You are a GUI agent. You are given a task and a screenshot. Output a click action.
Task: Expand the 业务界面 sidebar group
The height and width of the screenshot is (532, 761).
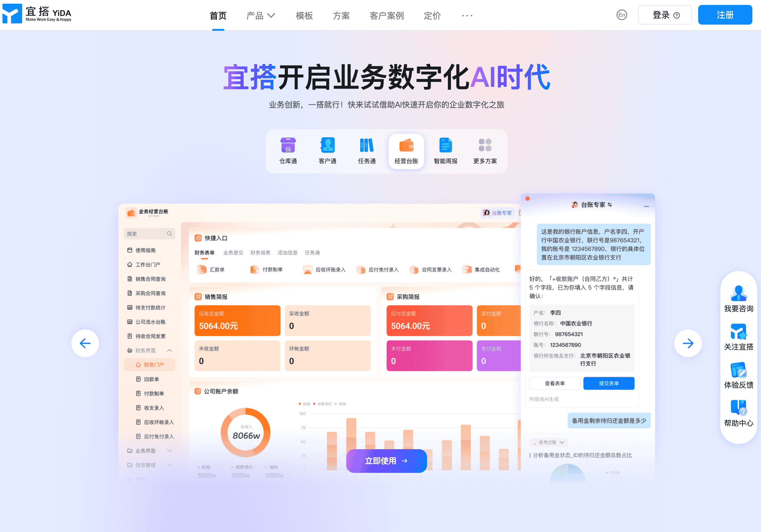point(169,451)
